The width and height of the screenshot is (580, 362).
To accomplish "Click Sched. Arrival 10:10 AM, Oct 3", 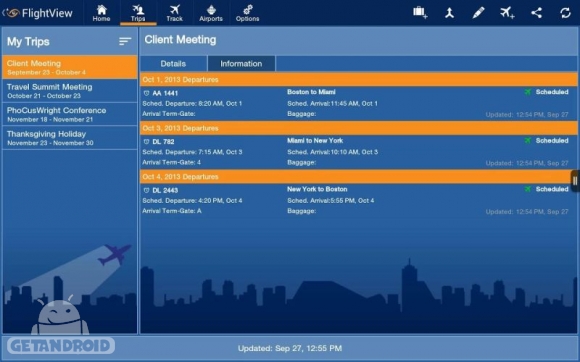I will tap(332, 152).
